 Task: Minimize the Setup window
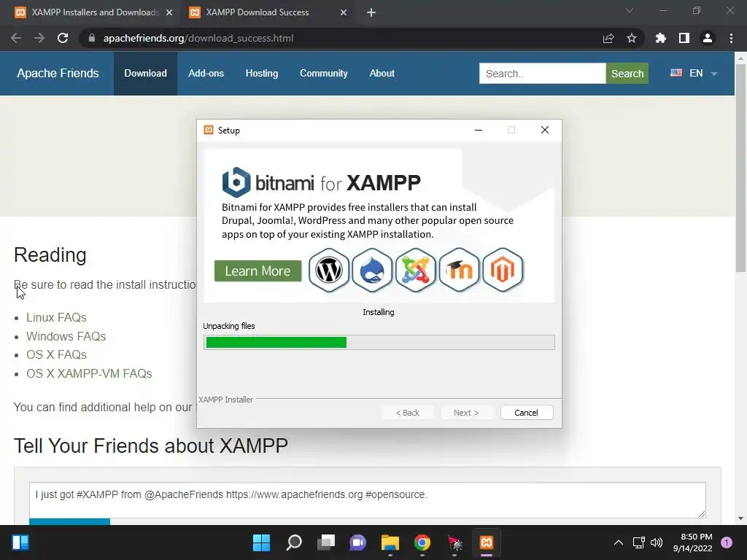[479, 130]
